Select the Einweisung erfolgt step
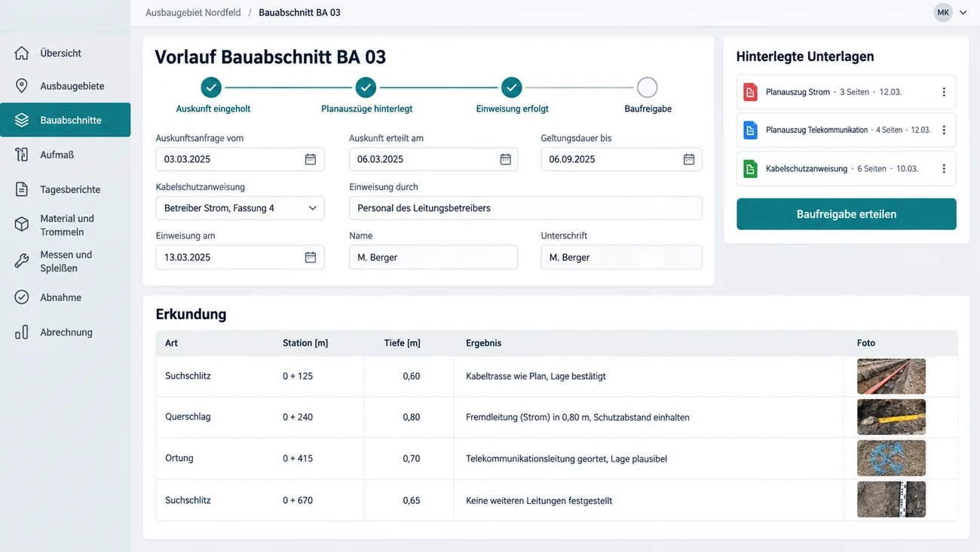The height and width of the screenshot is (552, 980). pos(512,87)
